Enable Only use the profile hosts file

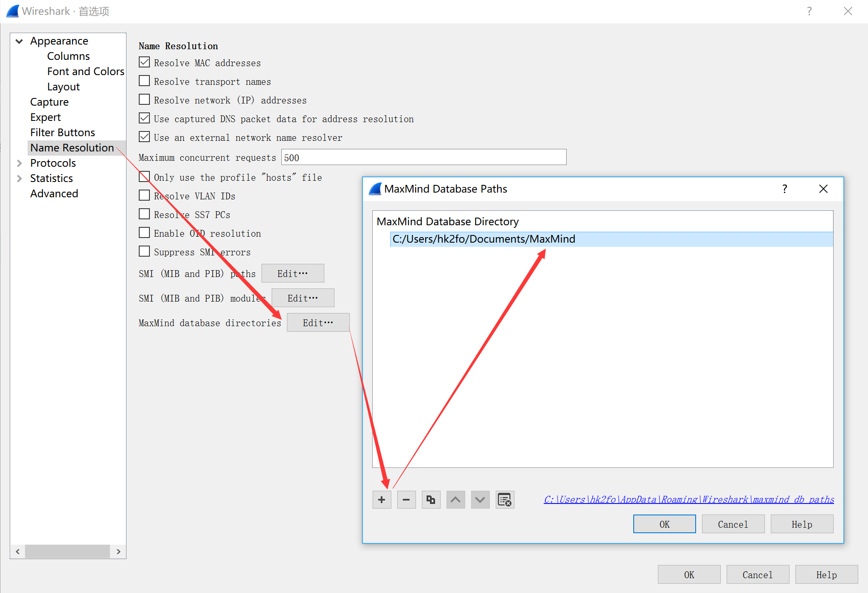pyautogui.click(x=144, y=177)
